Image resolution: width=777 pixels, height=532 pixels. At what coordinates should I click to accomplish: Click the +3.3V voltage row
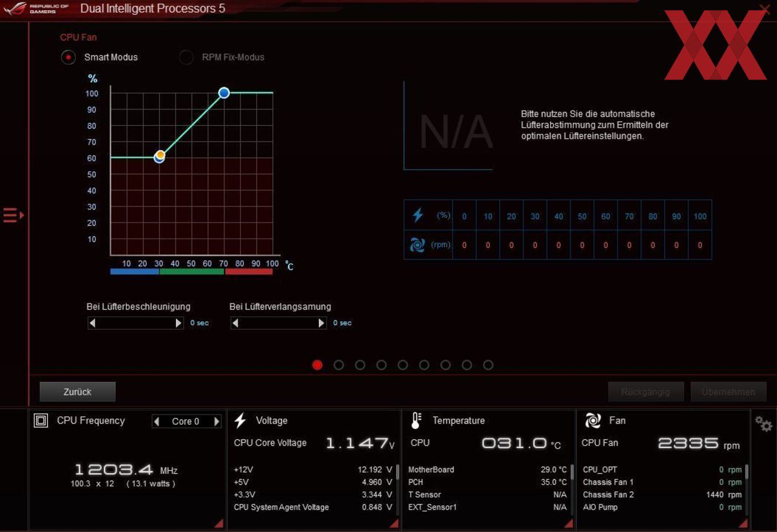coord(313,495)
